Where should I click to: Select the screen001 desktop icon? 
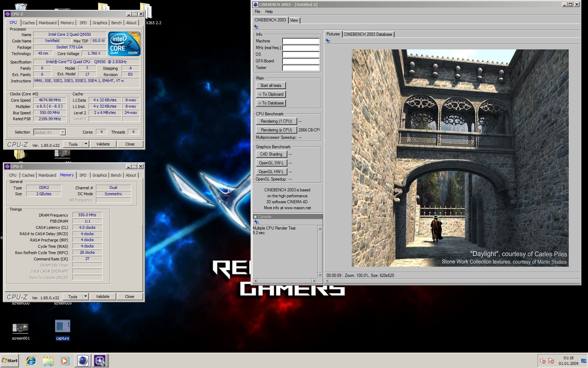[21, 331]
